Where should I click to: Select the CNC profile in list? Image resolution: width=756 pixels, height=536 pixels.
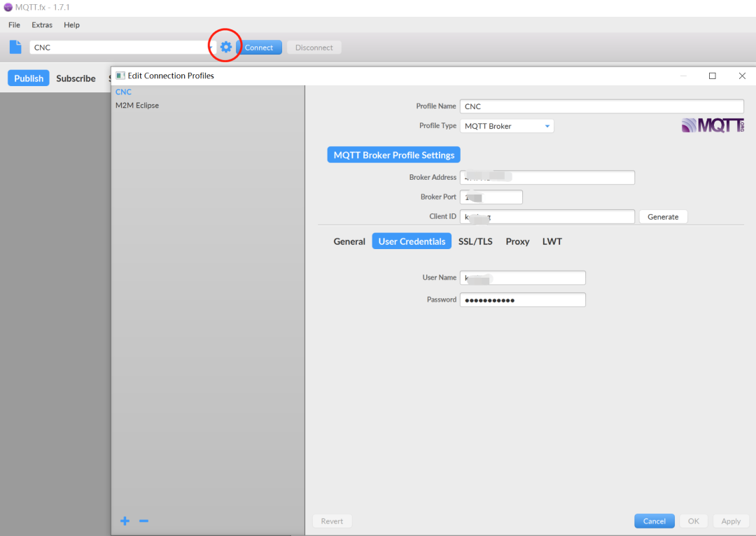point(123,92)
